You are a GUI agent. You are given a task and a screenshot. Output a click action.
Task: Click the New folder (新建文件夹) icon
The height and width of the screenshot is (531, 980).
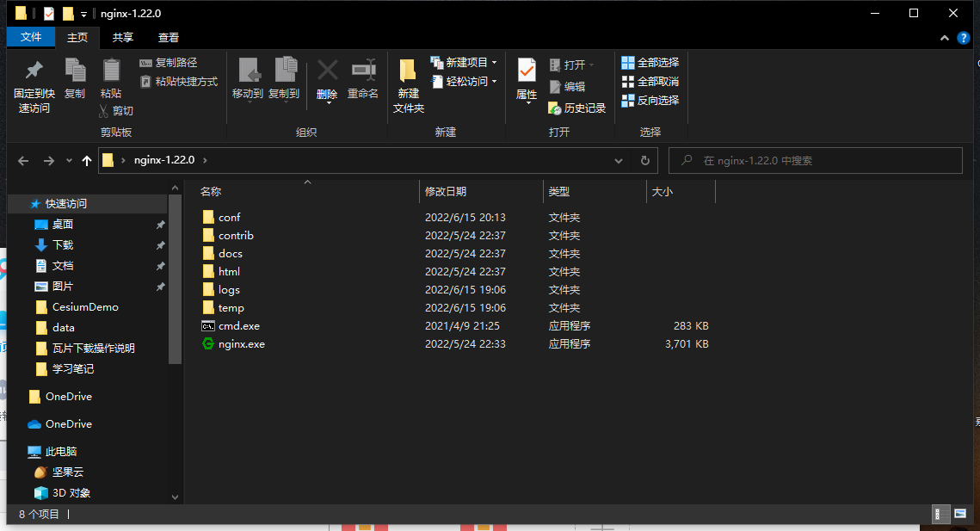click(x=408, y=70)
